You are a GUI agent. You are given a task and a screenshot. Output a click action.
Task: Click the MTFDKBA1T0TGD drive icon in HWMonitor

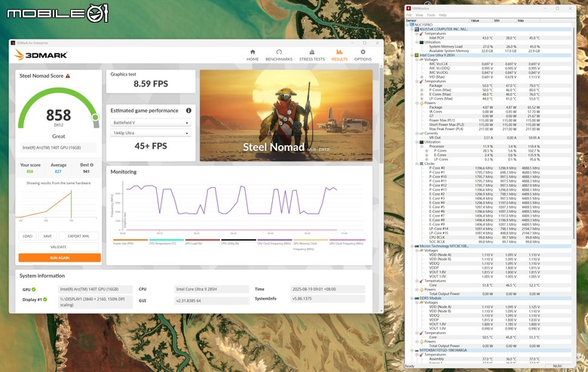click(x=417, y=350)
